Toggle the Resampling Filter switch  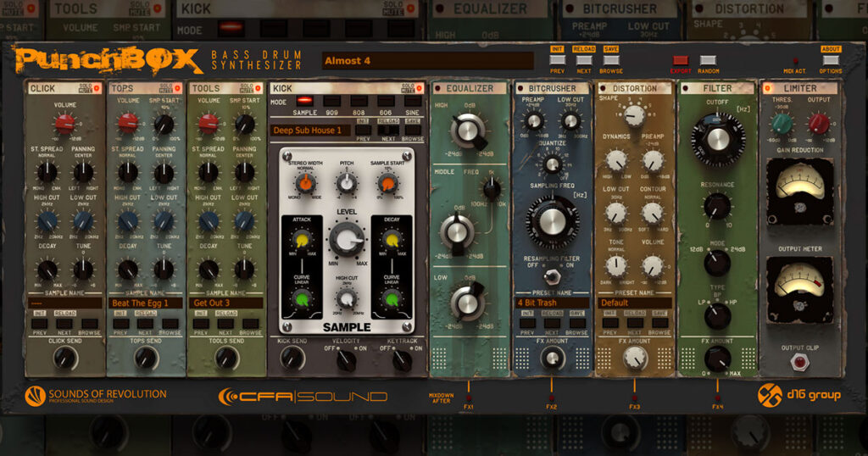552,275
